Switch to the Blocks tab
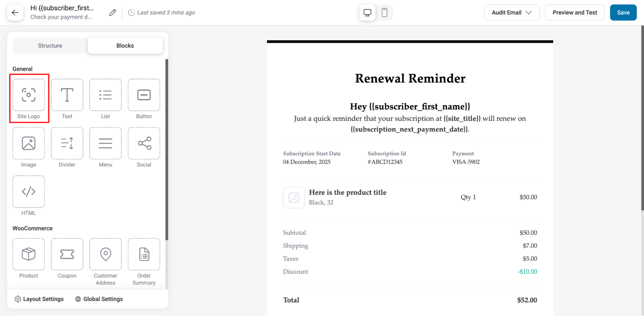This screenshot has height=316, width=644. [x=125, y=46]
